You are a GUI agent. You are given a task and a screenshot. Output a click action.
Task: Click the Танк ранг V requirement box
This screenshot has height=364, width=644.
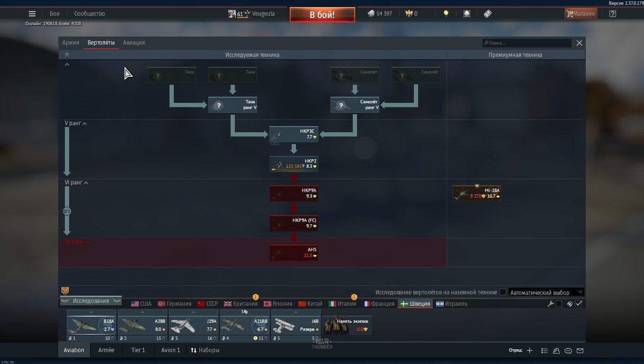pyautogui.click(x=233, y=105)
